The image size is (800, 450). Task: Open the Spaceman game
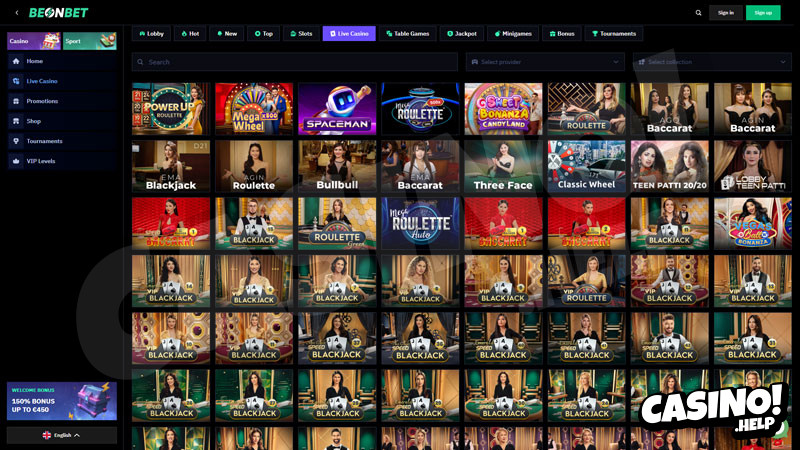click(337, 109)
